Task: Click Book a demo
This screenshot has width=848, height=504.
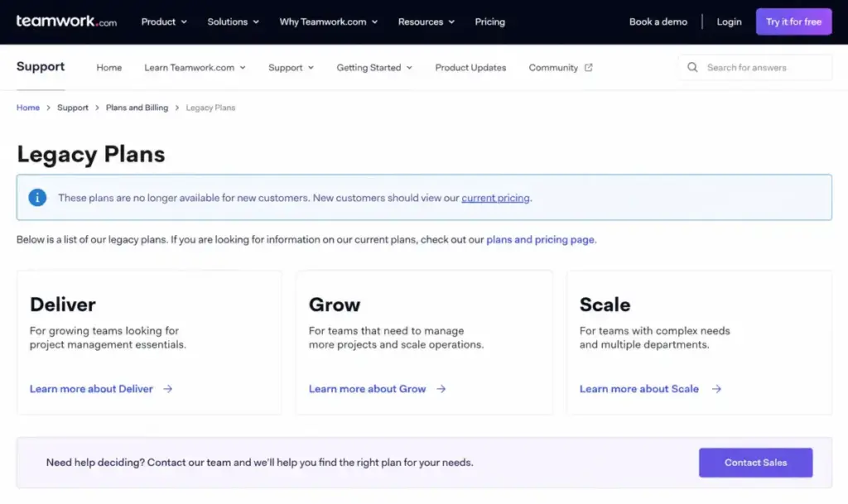Action: pos(658,22)
